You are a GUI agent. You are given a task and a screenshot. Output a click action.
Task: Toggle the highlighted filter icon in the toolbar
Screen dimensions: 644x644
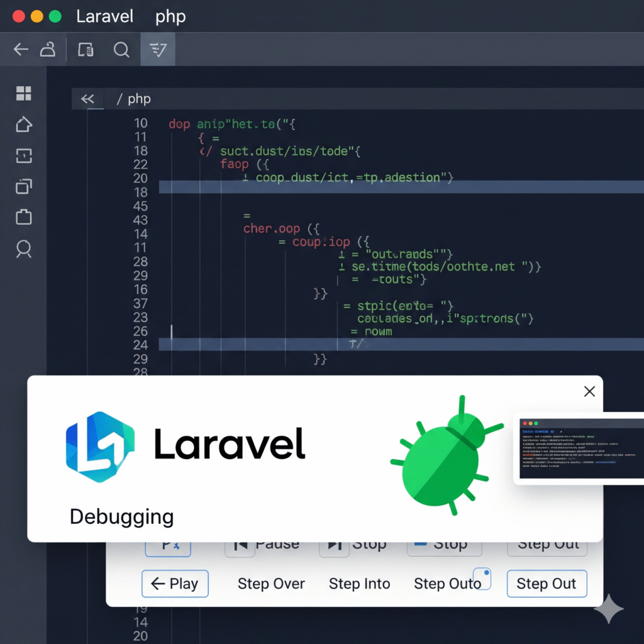pyautogui.click(x=158, y=49)
